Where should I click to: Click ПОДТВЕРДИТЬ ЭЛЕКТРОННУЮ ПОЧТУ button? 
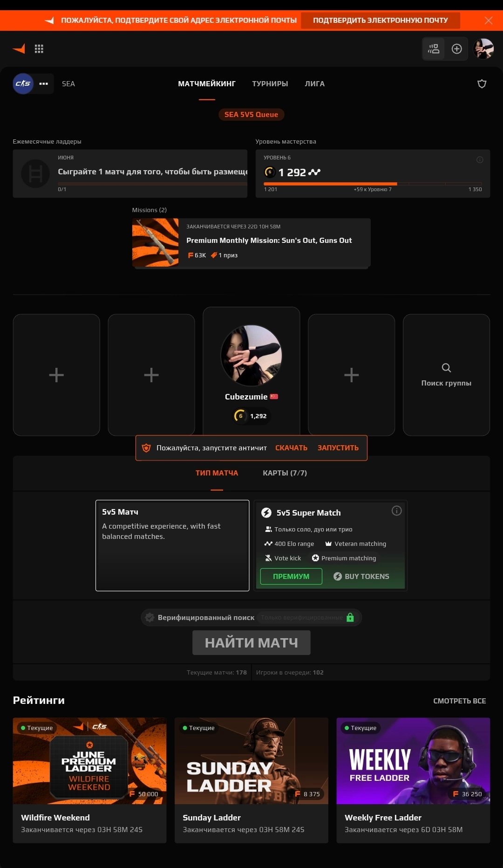click(x=381, y=21)
